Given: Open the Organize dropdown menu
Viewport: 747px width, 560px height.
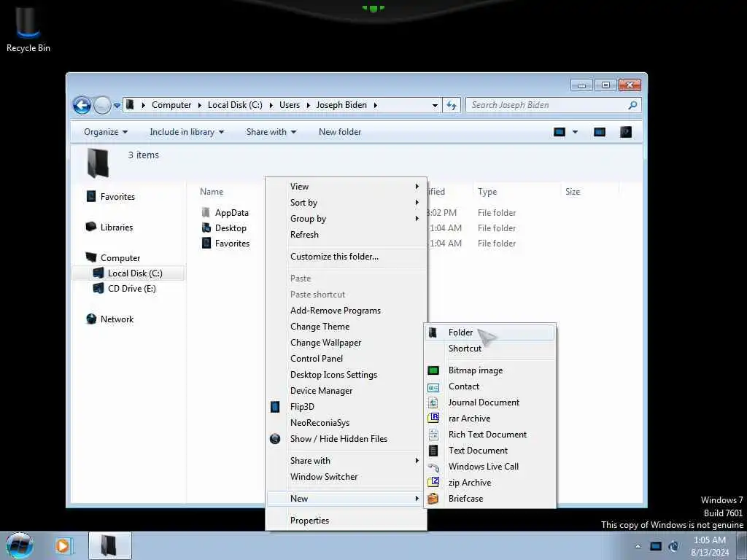Looking at the screenshot, I should (x=106, y=132).
